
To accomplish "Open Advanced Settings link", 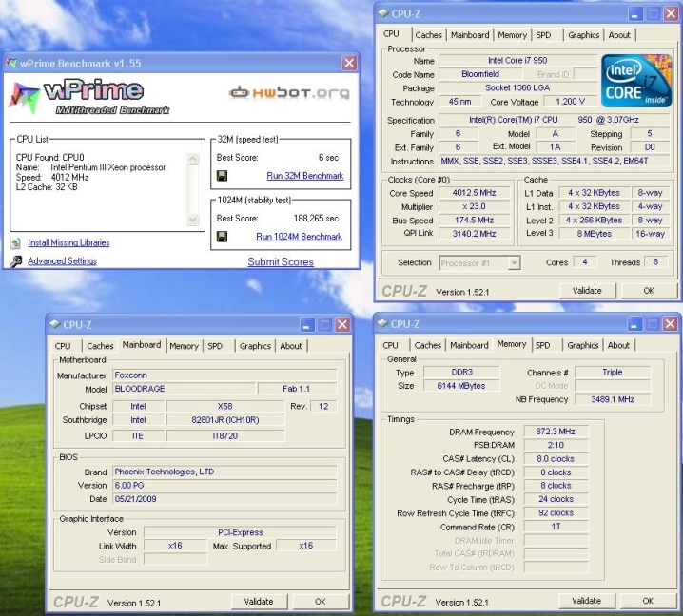I will coord(62,260).
